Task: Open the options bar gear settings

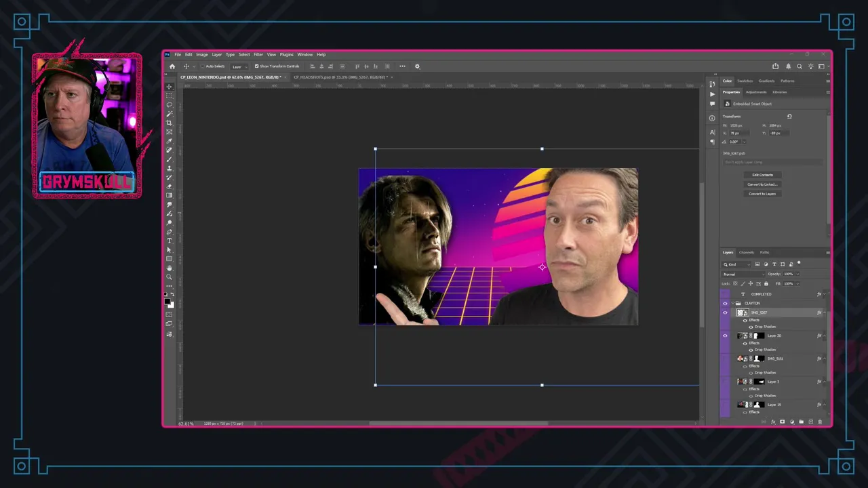Action: [417, 66]
